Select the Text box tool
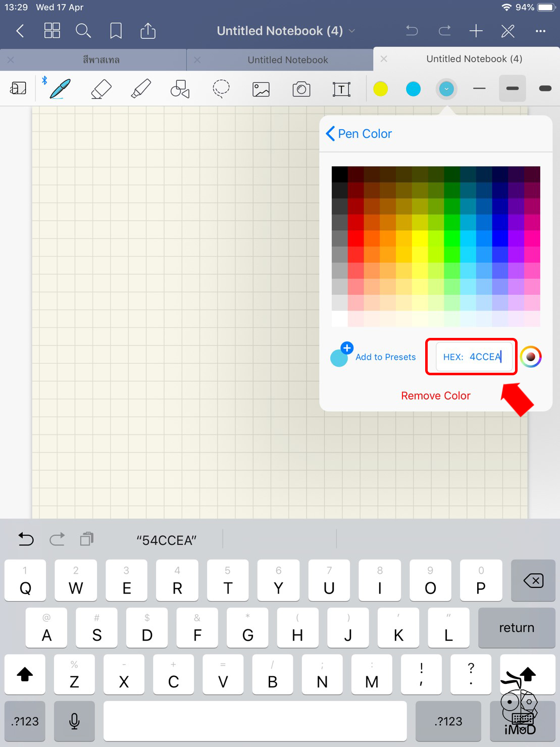 (341, 89)
